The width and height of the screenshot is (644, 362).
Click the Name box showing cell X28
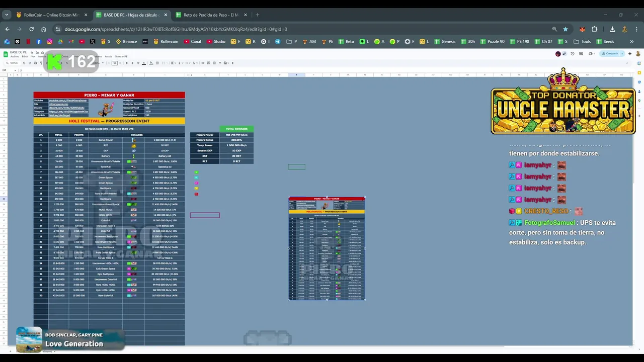(9, 70)
